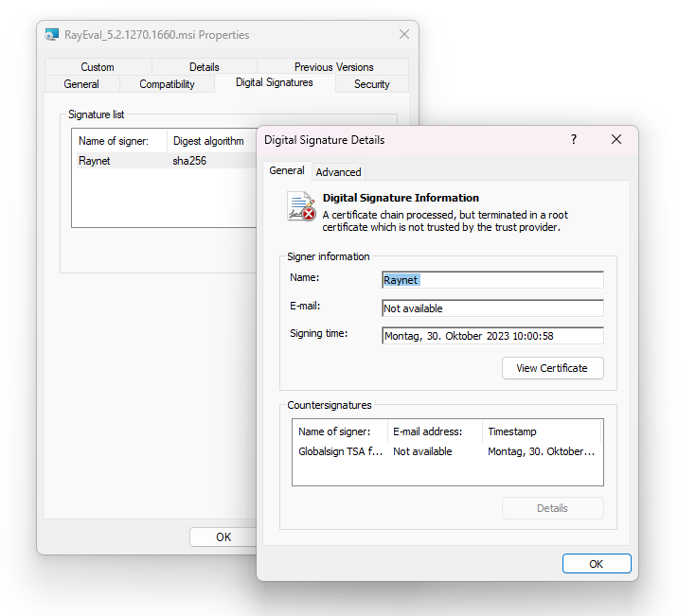This screenshot has height=616, width=696.
Task: Close the Digital Signature Details dialog
Action: pos(616,139)
